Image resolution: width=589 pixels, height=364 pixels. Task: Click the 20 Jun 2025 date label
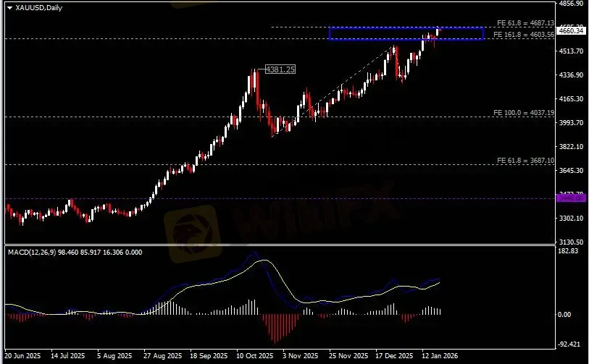click(22, 356)
